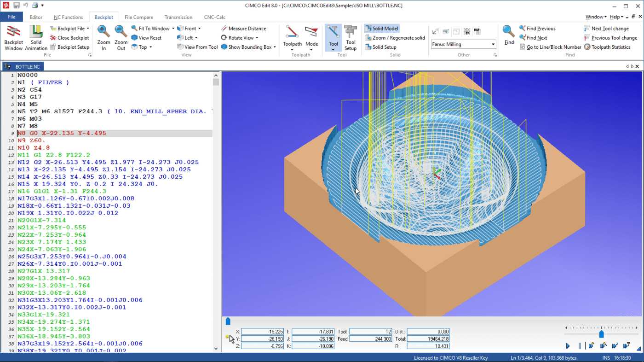
Task: Click the Find binoculars icon
Action: coord(509,35)
